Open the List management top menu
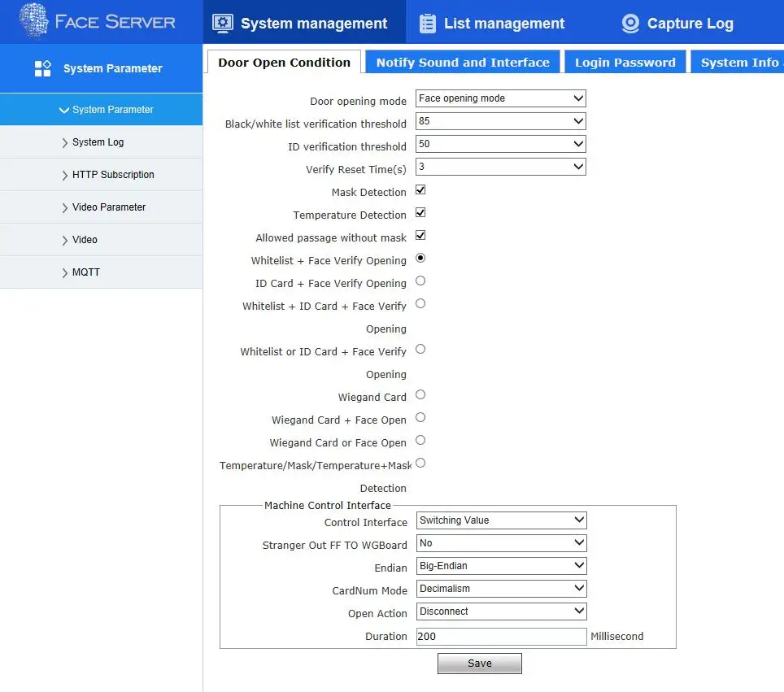Viewport: 784px width, 692px height. [504, 23]
